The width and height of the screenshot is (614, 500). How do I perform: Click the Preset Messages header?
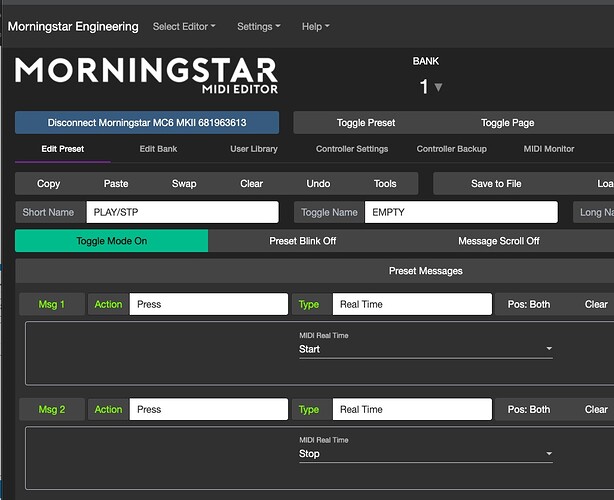coord(426,271)
